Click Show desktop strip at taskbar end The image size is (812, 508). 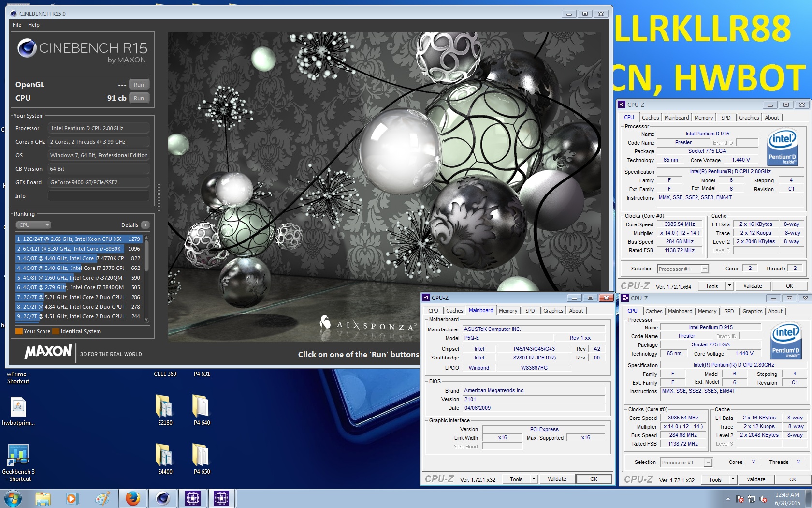click(809, 498)
